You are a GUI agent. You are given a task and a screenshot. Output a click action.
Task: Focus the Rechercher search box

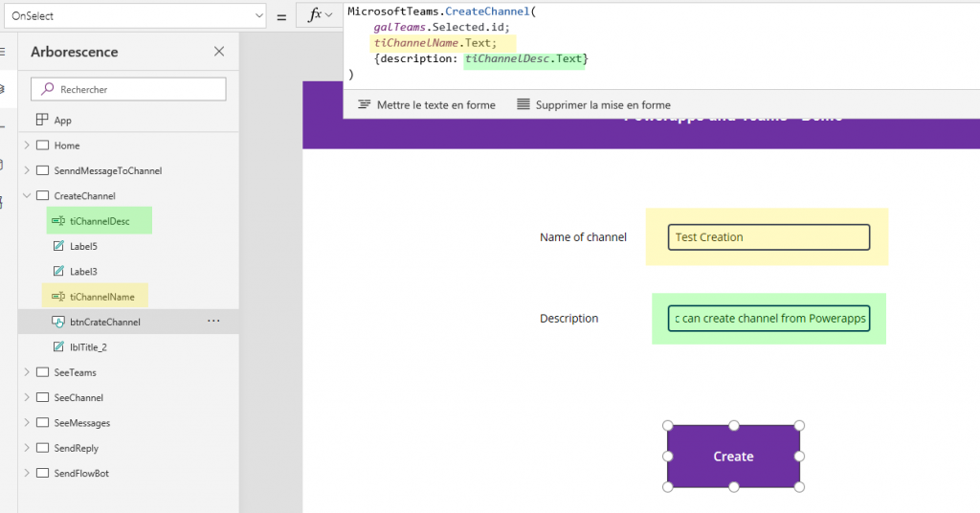(128, 89)
